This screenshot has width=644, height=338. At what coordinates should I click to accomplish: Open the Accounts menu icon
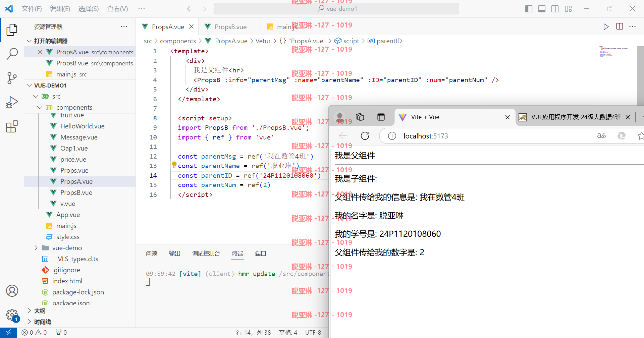click(x=12, y=291)
